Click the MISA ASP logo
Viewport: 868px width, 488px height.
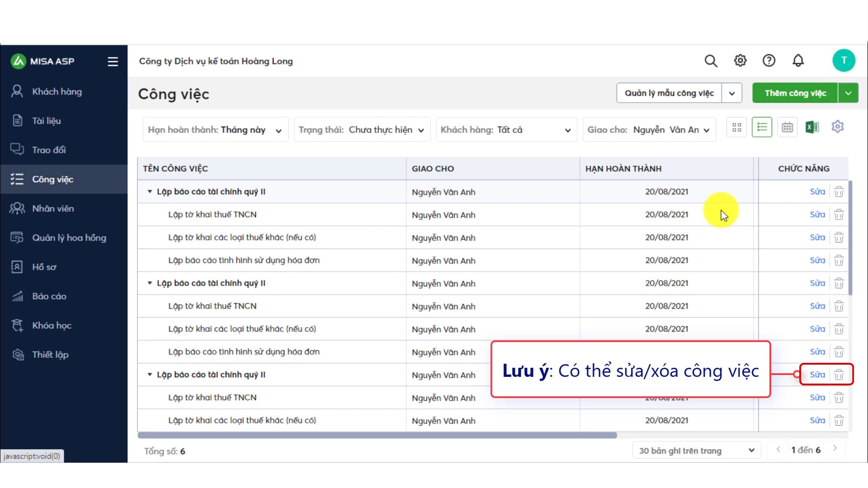pyautogui.click(x=43, y=61)
